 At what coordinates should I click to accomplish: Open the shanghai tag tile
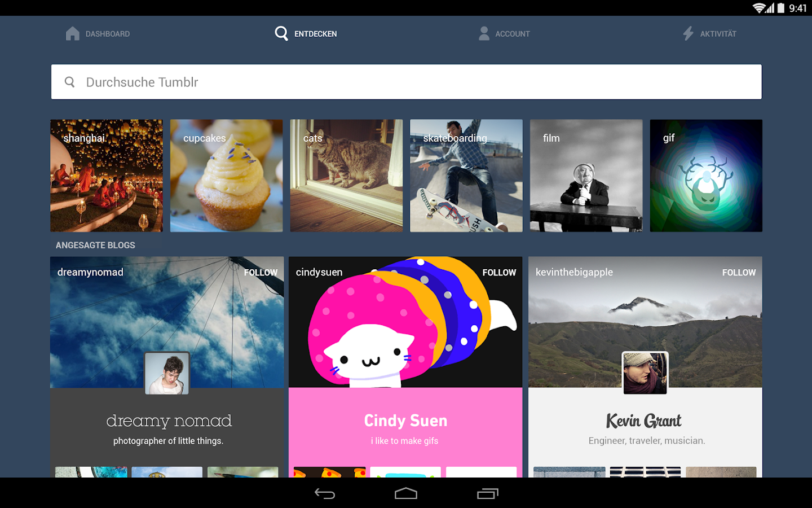(106, 175)
